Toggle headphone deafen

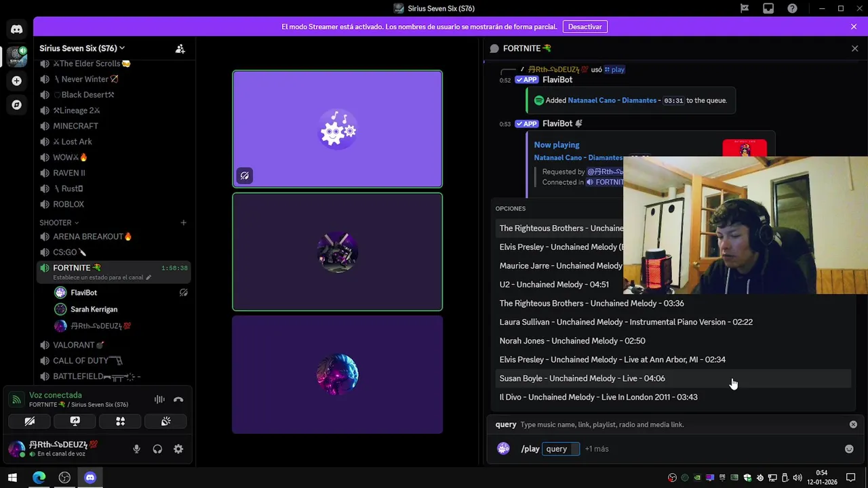[157, 449]
